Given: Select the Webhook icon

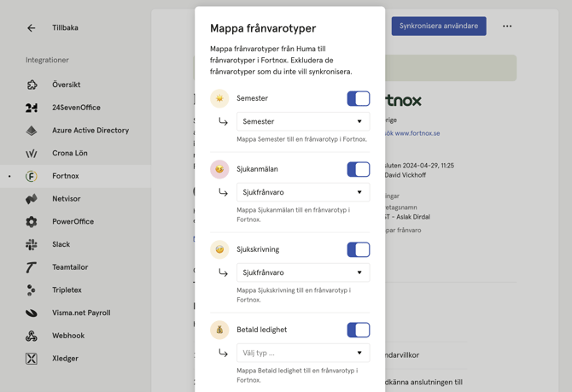Looking at the screenshot, I should coord(32,336).
